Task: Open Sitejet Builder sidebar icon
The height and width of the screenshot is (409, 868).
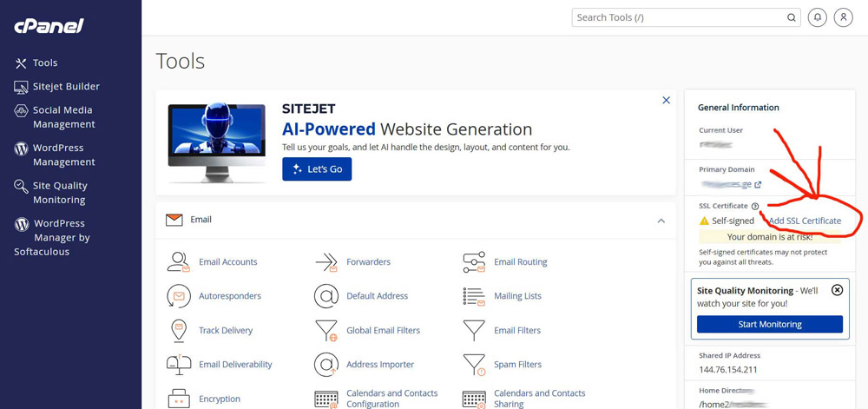Action: pos(21,87)
